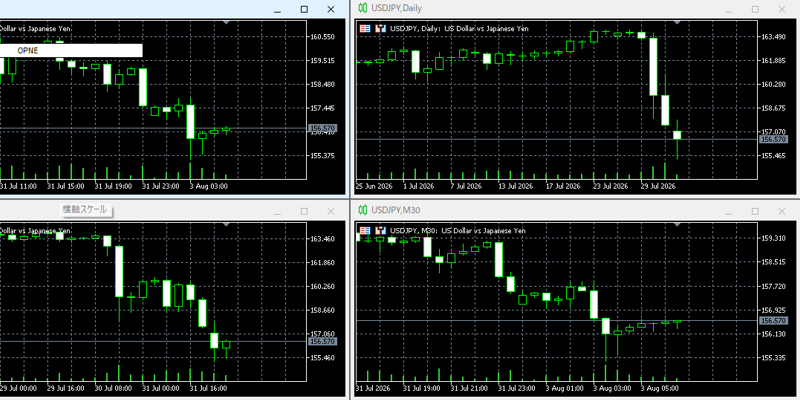Image resolution: width=800 pixels, height=400 pixels.
Task: Click the '7 Jul 2026' date label
Action: (x=465, y=186)
